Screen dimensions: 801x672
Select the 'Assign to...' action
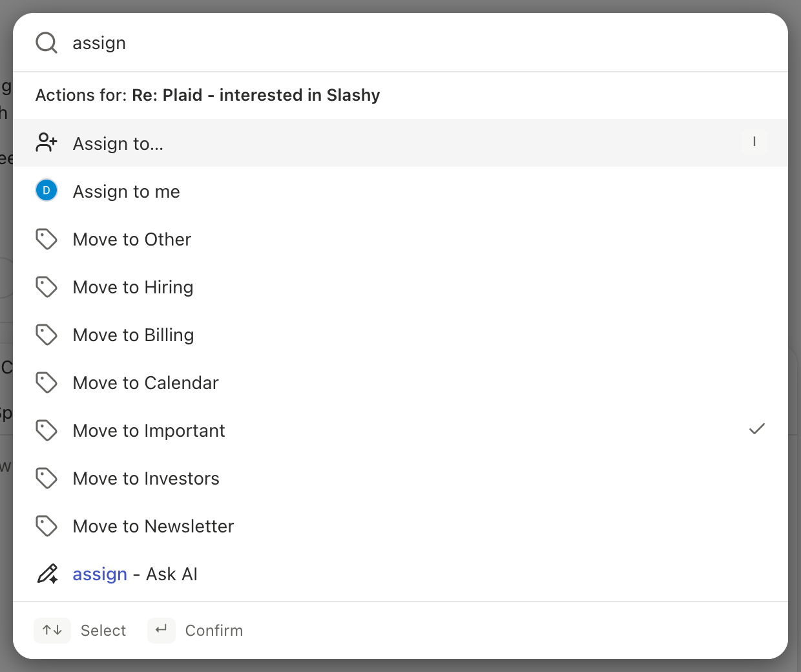400,143
